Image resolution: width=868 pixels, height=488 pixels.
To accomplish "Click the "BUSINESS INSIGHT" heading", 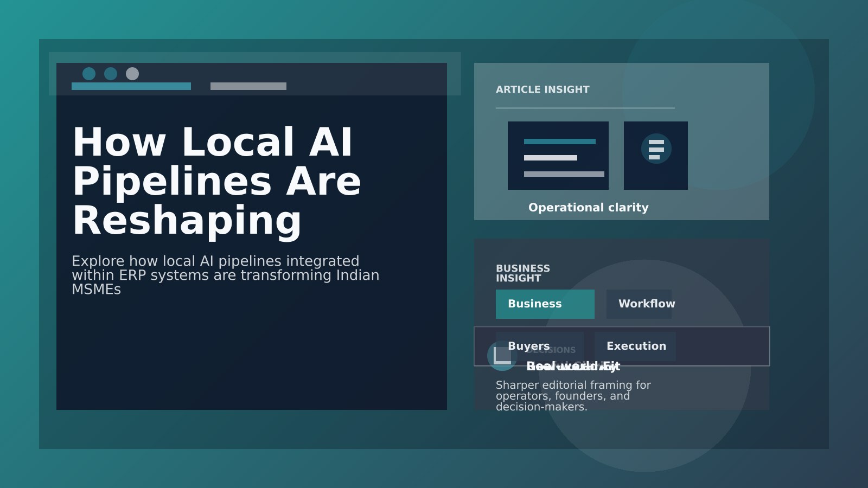I will click(523, 273).
